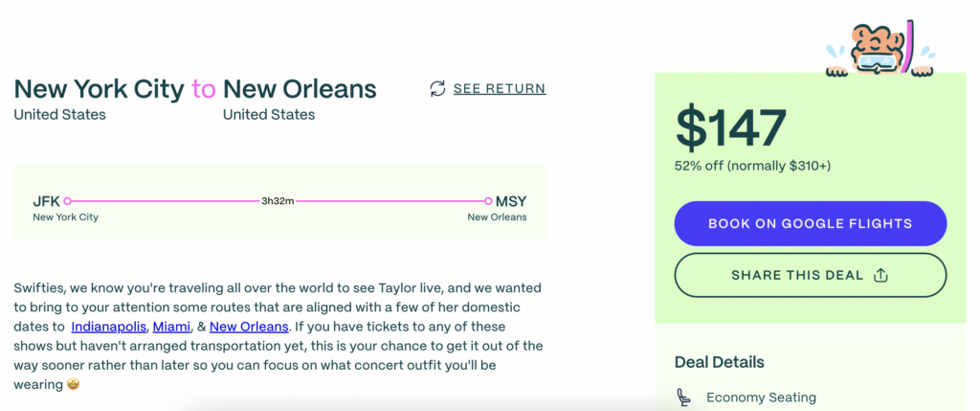
Task: Click the Deal Details heading
Action: pos(720,362)
